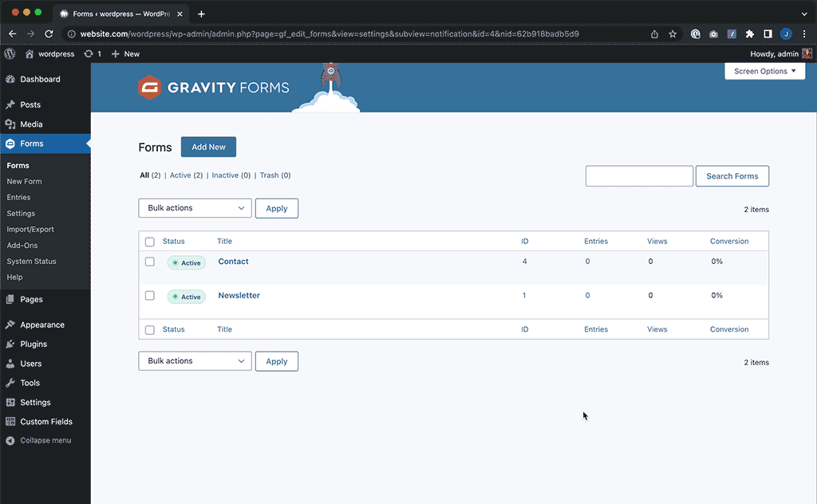Click the updates icon showing 1
This screenshot has width=817, height=504.
(89, 53)
